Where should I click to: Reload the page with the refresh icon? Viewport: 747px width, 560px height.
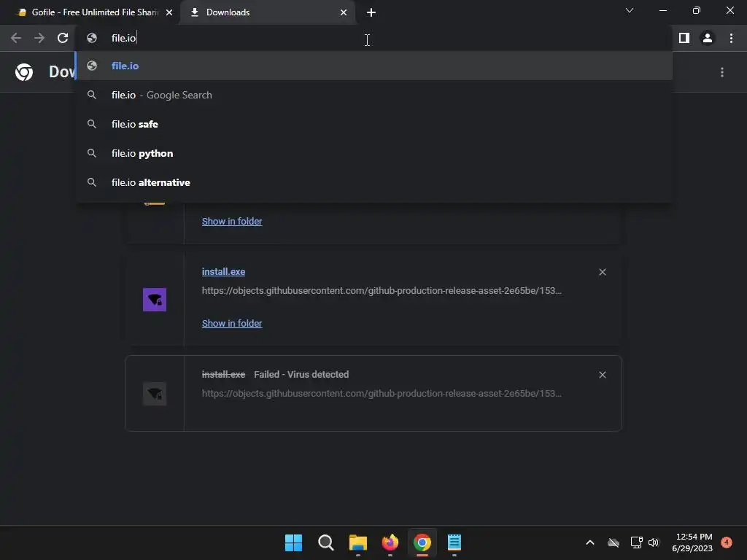(63, 38)
